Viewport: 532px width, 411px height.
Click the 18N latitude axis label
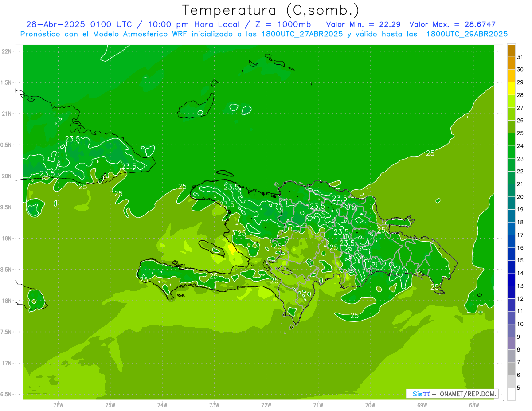point(7,301)
